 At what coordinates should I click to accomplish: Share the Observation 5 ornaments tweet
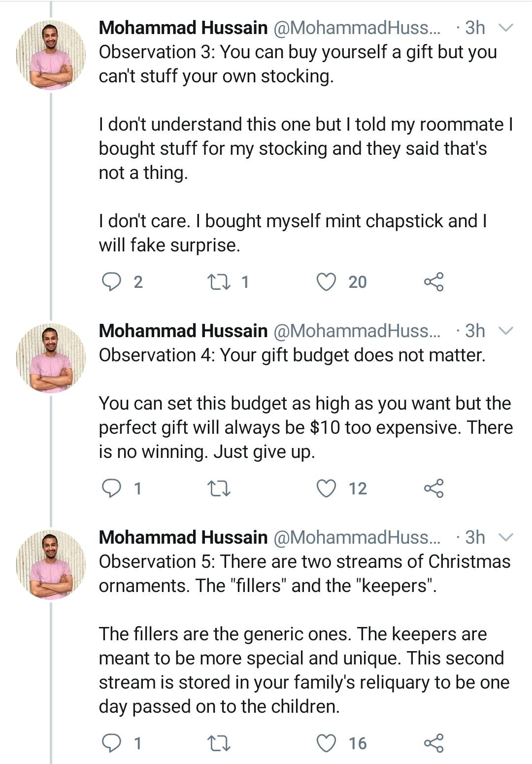[433, 743]
